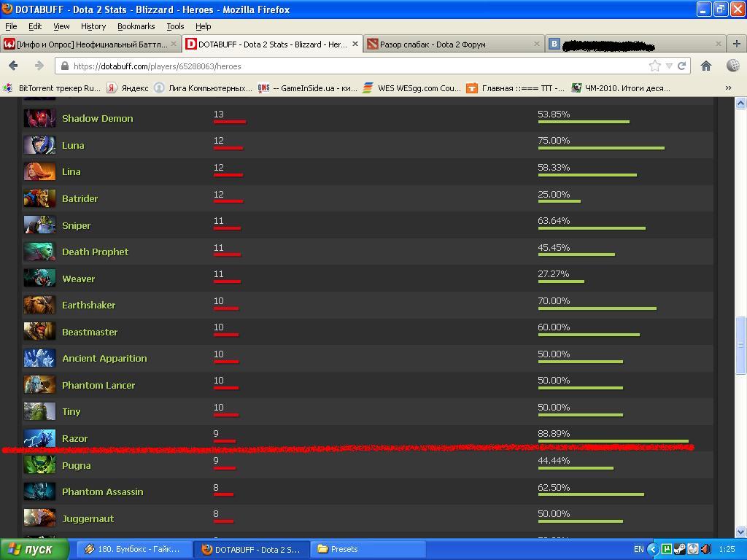Open the View menu
747x560 pixels.
pos(61,26)
